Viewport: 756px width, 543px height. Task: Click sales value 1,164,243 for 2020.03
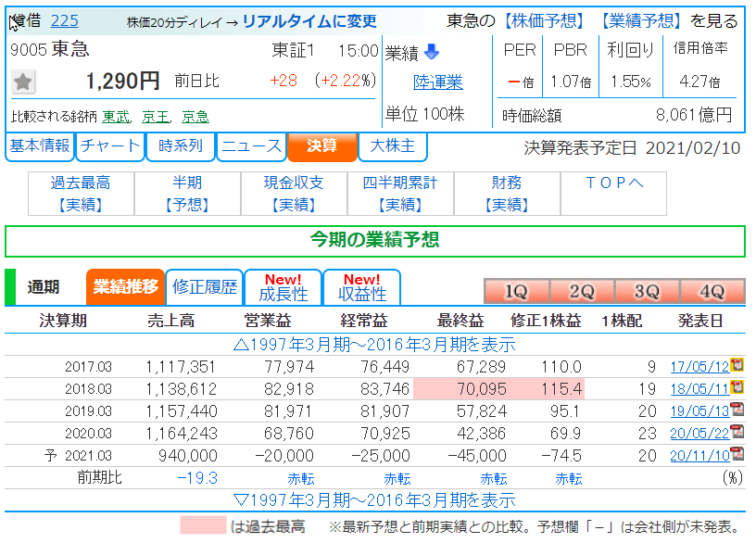[x=182, y=434]
